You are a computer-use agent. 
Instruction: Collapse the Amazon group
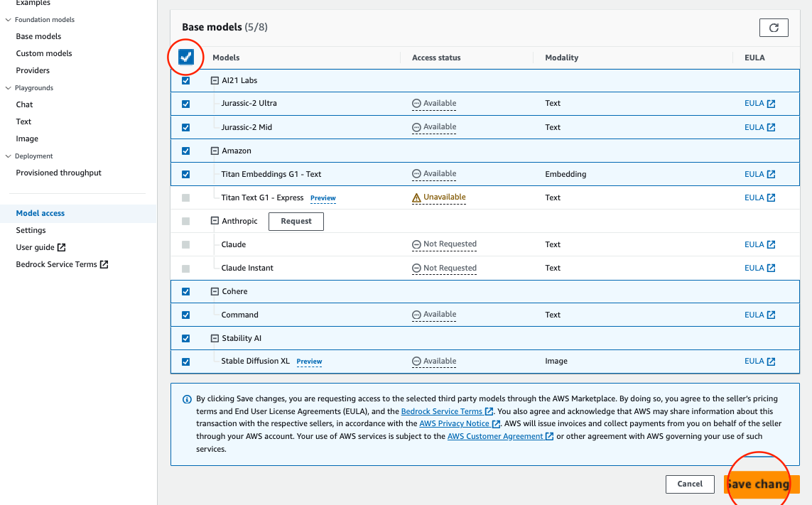click(215, 151)
